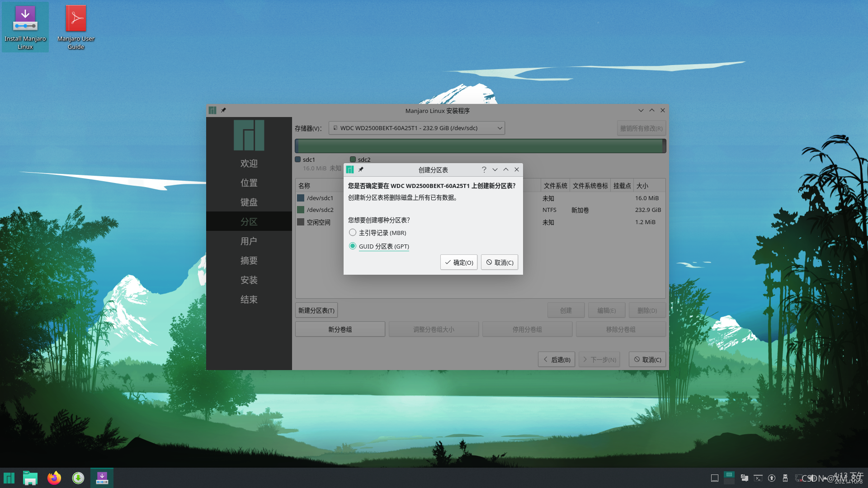Click the 后退(B) back button

coord(557,360)
